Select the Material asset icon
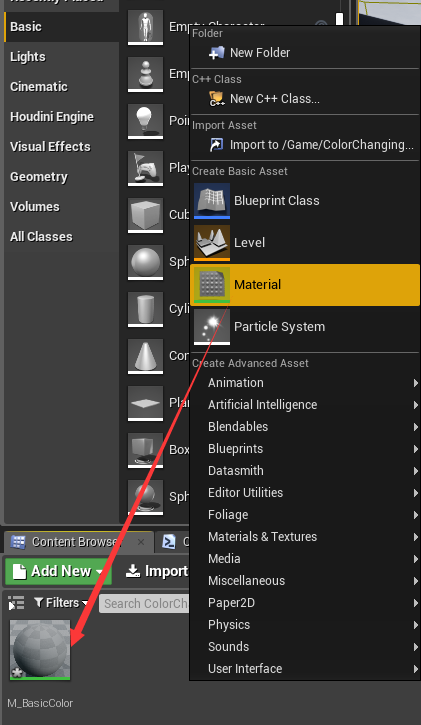The height and width of the screenshot is (725, 421). [212, 285]
